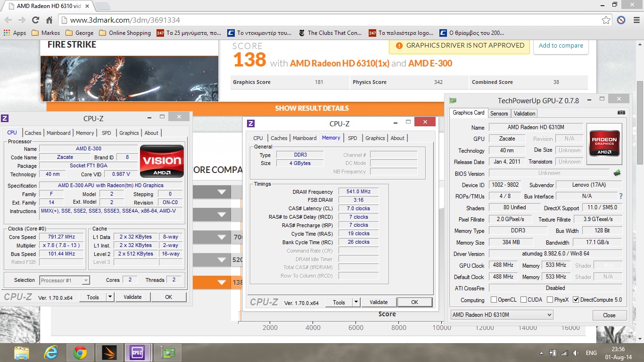Switch to Sensors tab in GPU-Z
This screenshot has height=362, width=644.
coord(499,114)
